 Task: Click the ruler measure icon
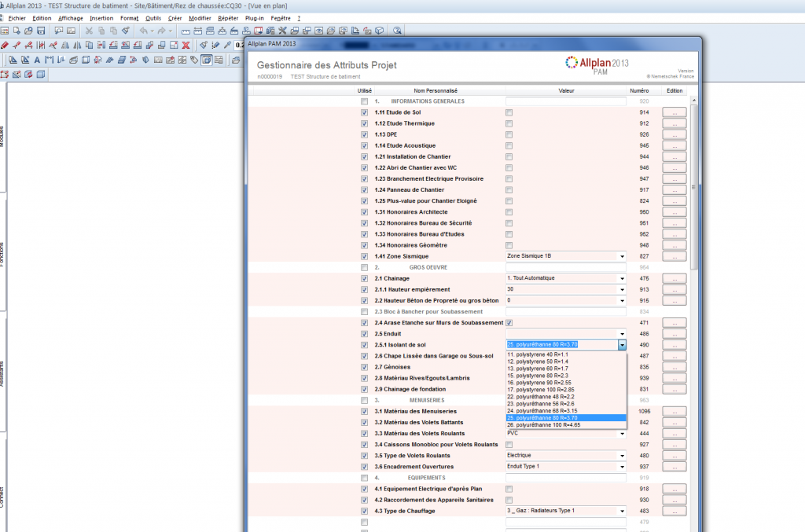(x=186, y=31)
